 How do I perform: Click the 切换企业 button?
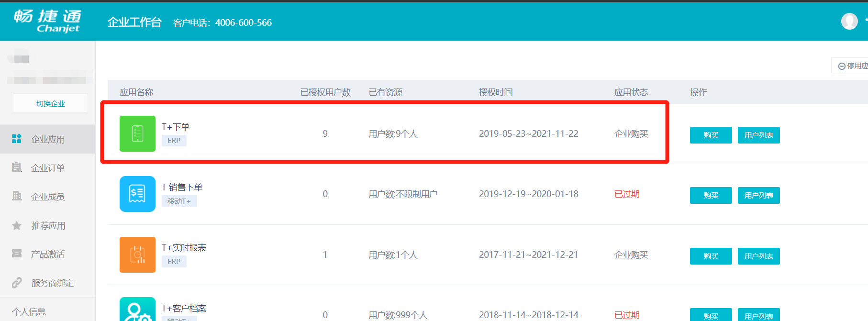(50, 103)
